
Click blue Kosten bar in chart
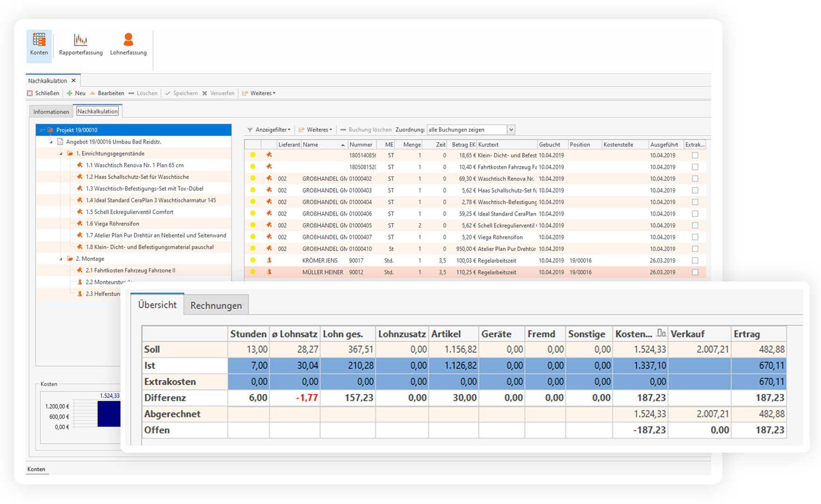(109, 413)
